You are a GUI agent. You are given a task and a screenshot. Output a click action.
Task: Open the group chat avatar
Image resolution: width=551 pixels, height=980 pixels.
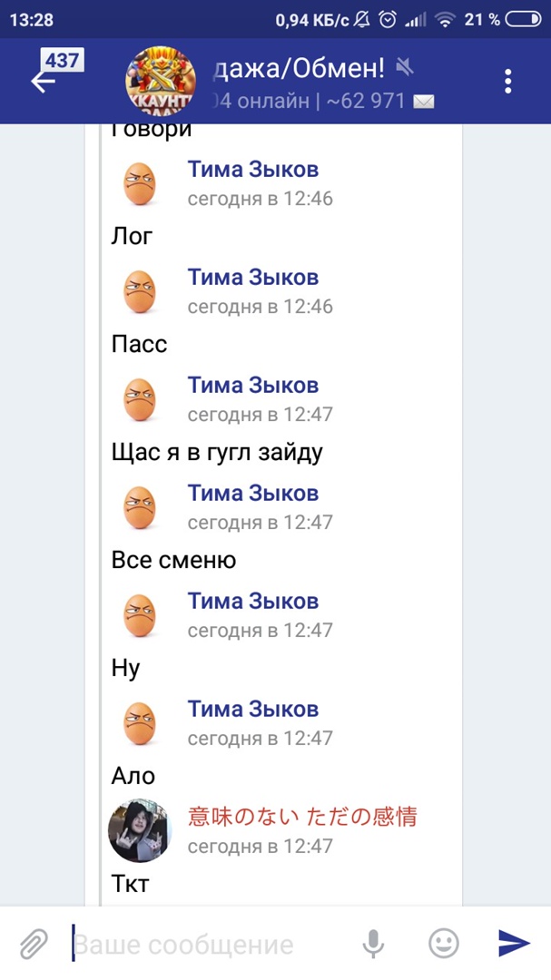160,81
